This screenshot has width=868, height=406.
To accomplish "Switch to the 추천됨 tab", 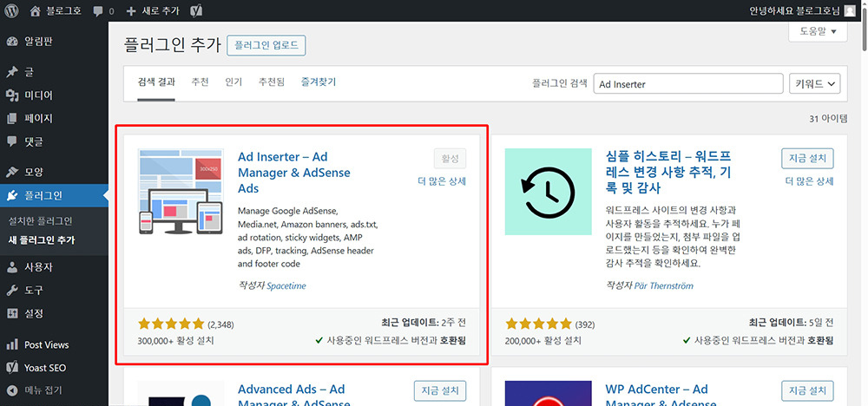I will [x=271, y=82].
